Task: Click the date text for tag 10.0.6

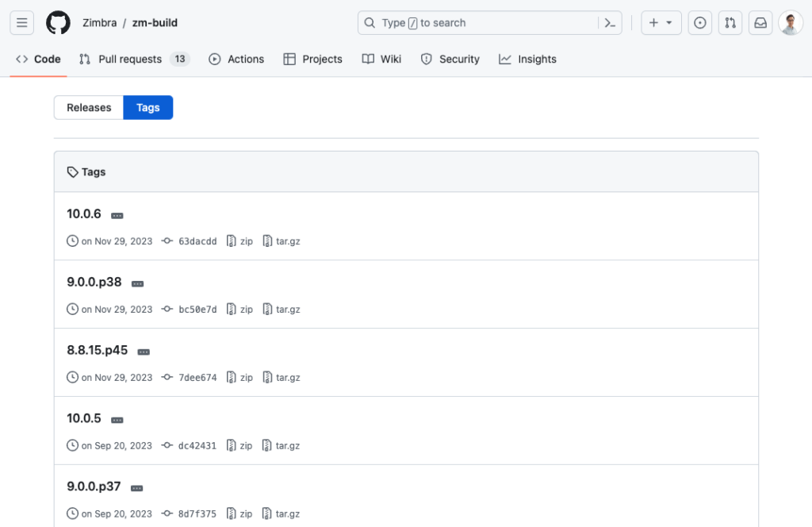Action: [117, 241]
